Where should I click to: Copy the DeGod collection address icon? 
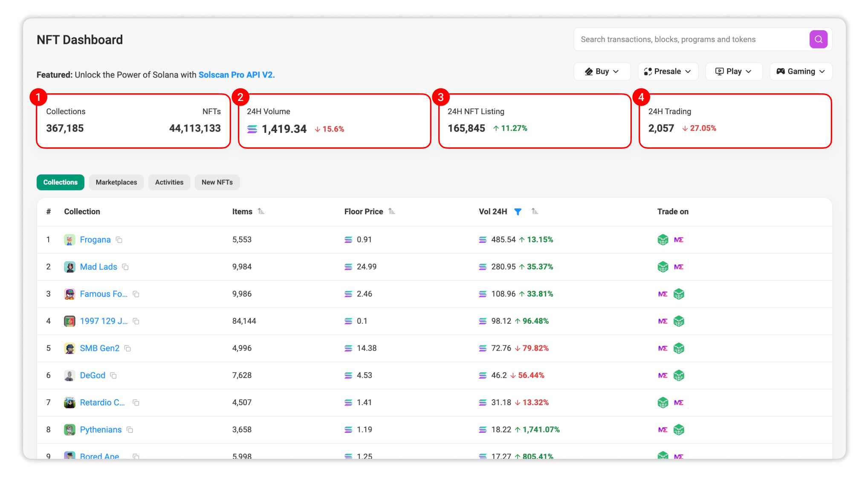[x=113, y=376]
